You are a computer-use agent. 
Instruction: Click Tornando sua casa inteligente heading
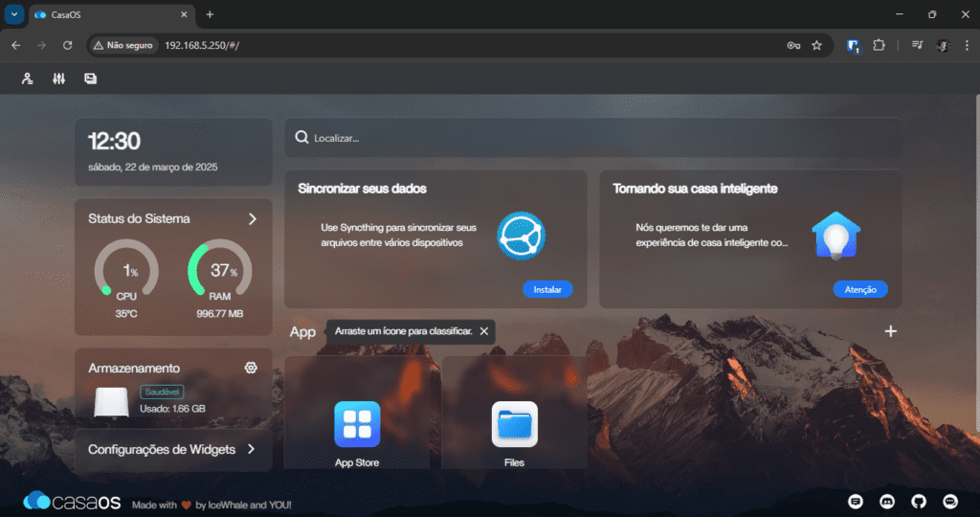(695, 189)
